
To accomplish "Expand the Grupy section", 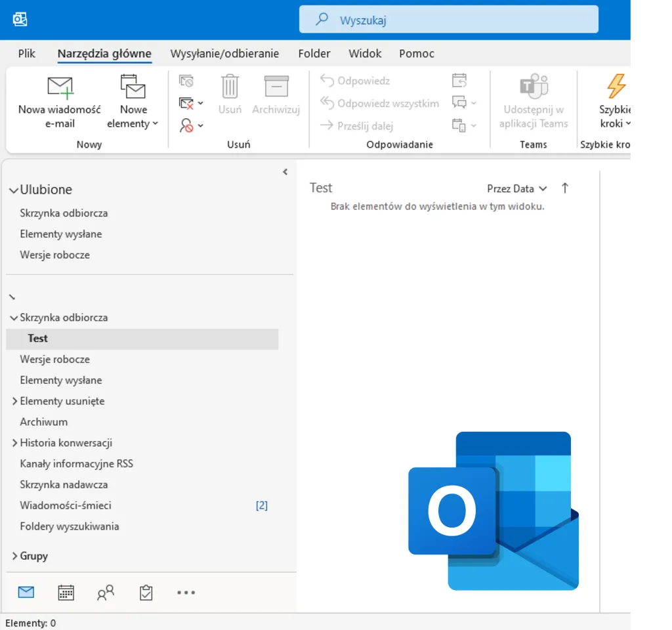I will [14, 556].
